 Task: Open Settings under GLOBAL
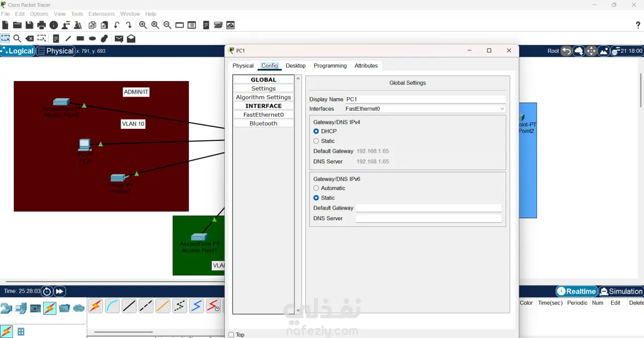pyautogui.click(x=264, y=89)
